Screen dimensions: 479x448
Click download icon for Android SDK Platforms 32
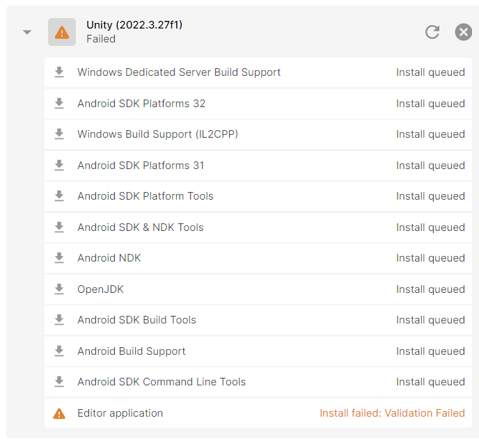click(59, 104)
